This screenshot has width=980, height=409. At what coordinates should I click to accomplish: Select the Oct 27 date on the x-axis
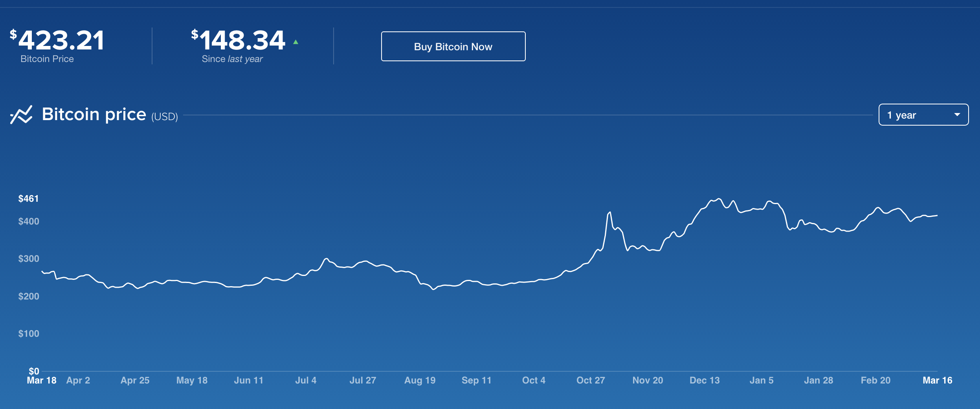coord(590,380)
